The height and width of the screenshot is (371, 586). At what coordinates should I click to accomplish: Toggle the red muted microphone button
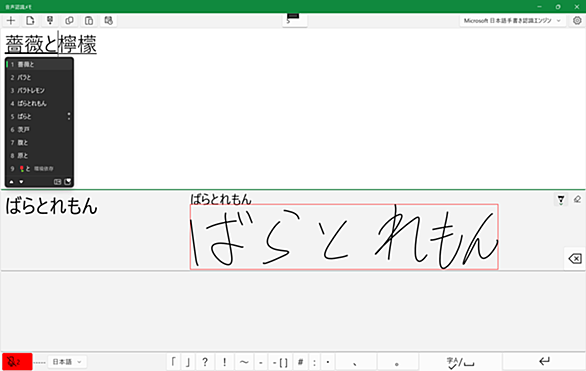click(17, 362)
